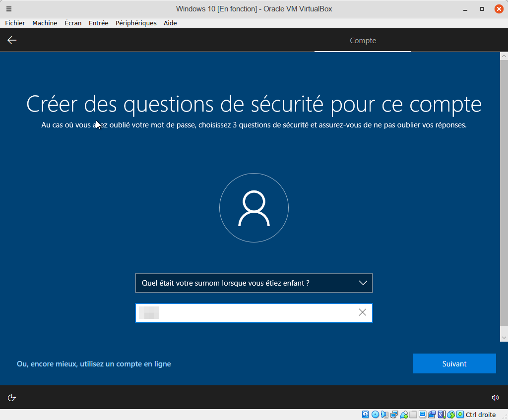This screenshot has height=420, width=508.
Task: Click the Suivant button
Action: tap(454, 363)
